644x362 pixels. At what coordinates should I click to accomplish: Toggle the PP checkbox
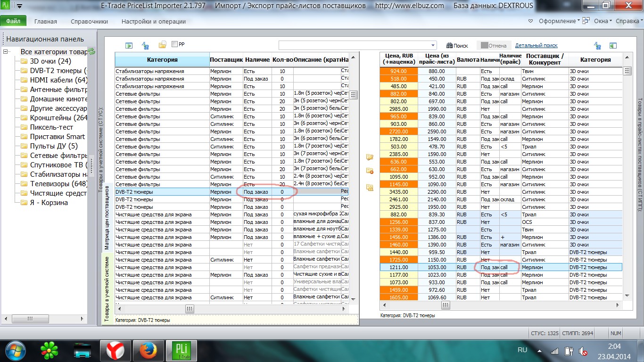(x=175, y=44)
